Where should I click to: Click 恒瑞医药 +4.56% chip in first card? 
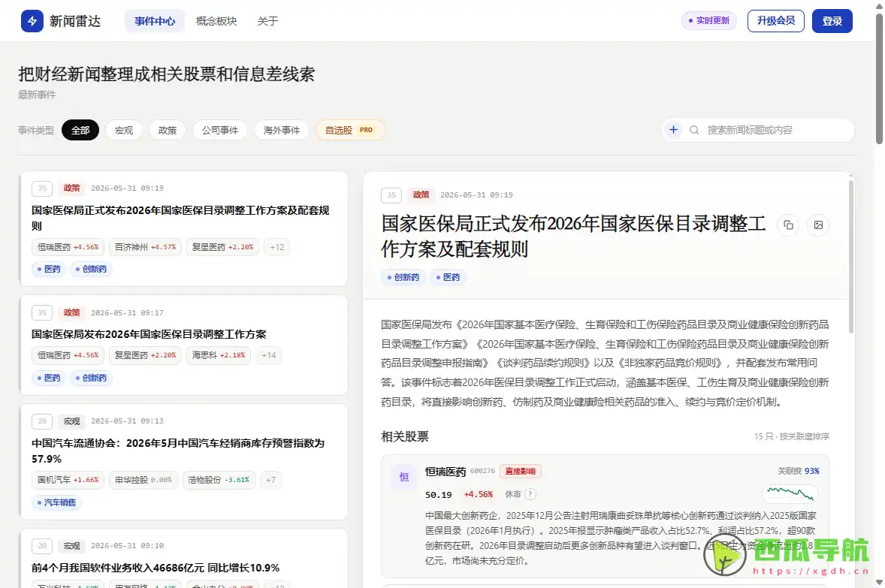(68, 247)
